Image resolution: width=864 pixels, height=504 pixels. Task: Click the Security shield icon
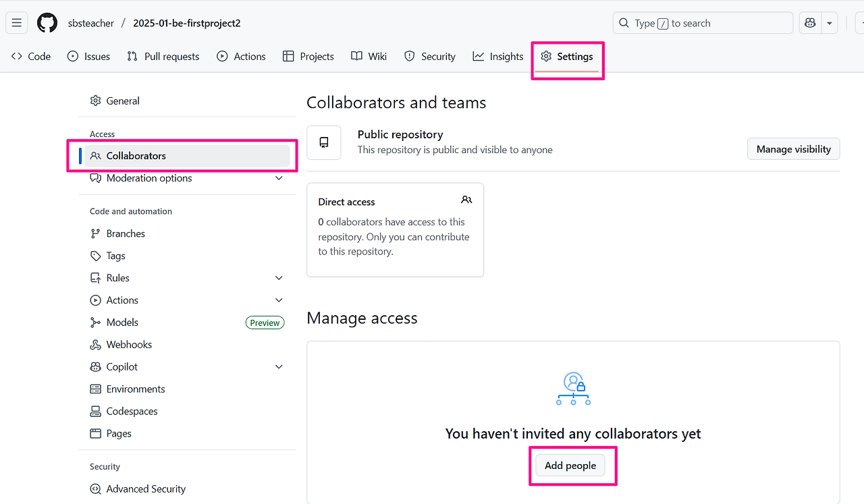[x=409, y=57]
